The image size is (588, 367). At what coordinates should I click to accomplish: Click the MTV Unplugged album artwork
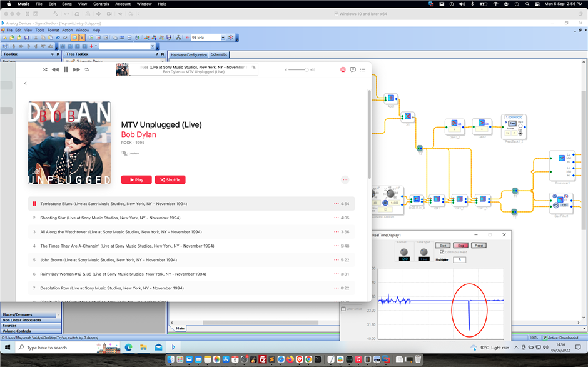pyautogui.click(x=69, y=143)
